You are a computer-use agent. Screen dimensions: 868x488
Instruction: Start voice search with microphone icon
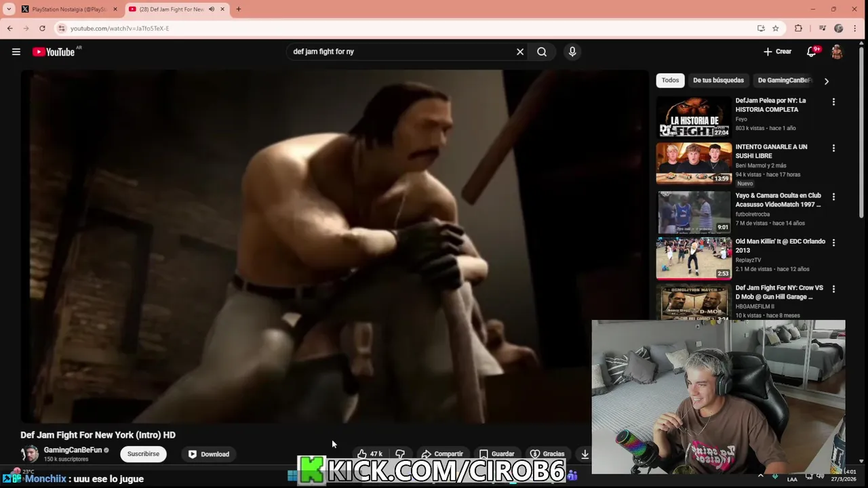[572, 52]
